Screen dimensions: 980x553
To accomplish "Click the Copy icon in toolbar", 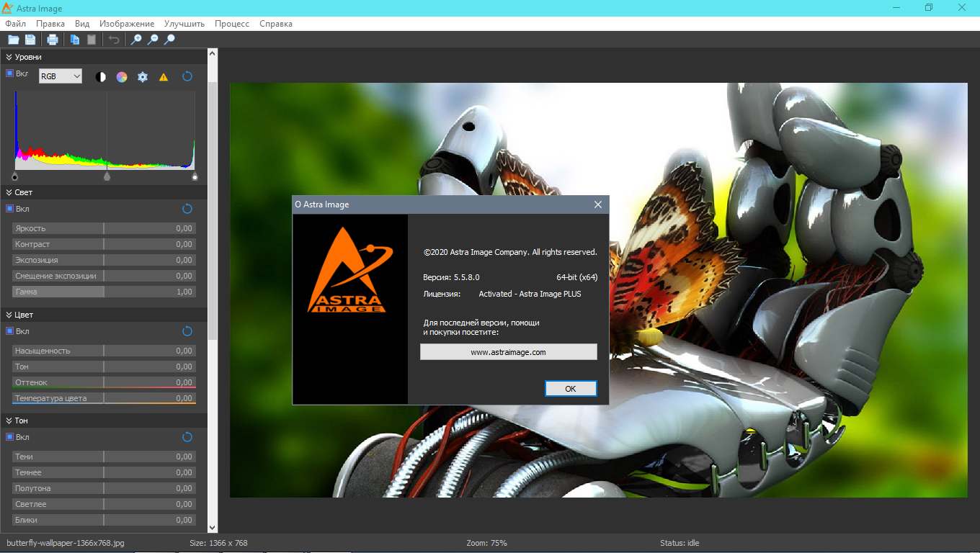I will click(74, 40).
